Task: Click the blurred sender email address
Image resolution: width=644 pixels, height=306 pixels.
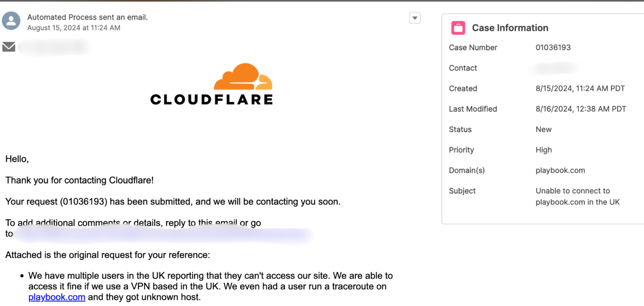Action: point(54,47)
